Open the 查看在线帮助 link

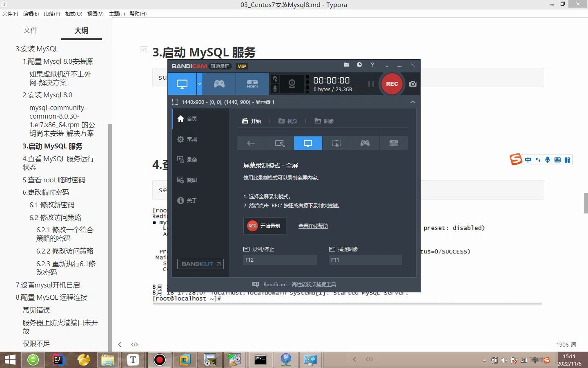tap(313, 226)
